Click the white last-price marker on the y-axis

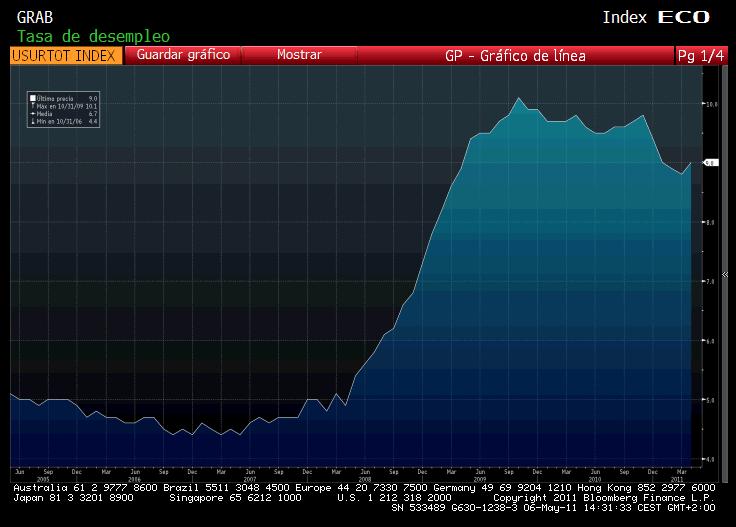(711, 163)
